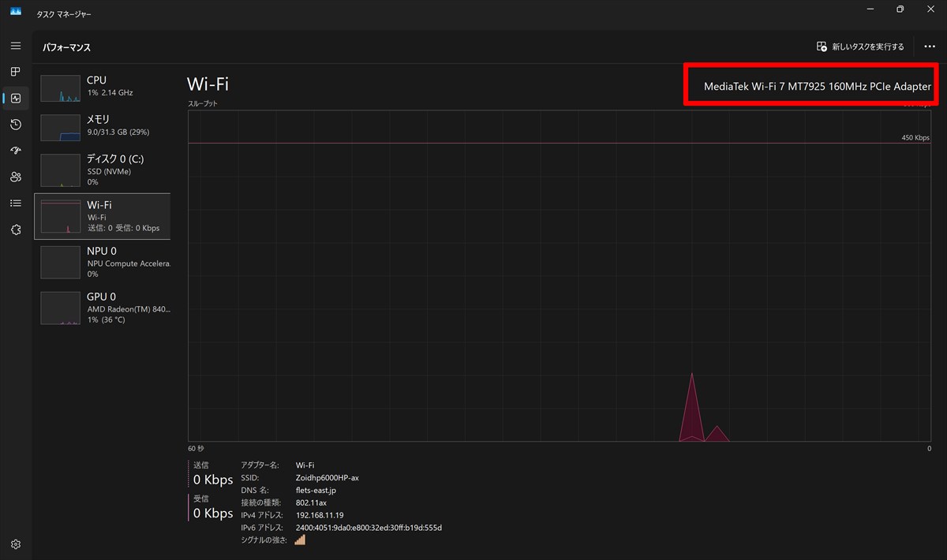This screenshot has height=560, width=947.
Task: Select the CPU performance item
Action: (103, 87)
